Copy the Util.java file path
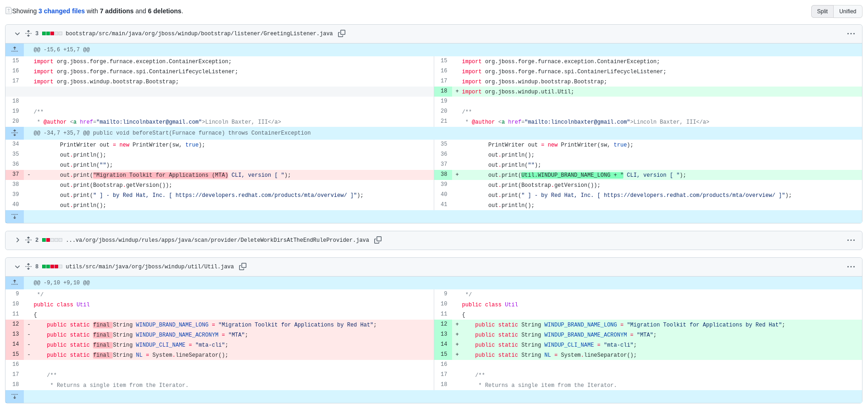Viewport: 868px width, 408px height. click(x=243, y=267)
